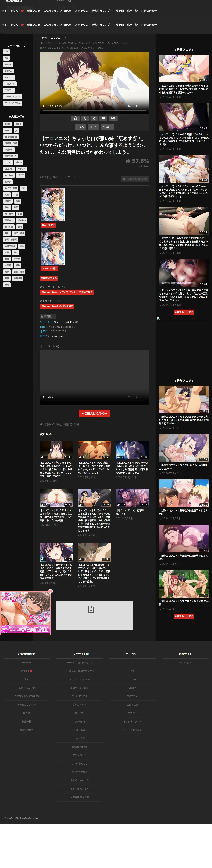
Task: Select the オリジナルアニメ category tag
Action: pos(13,96)
